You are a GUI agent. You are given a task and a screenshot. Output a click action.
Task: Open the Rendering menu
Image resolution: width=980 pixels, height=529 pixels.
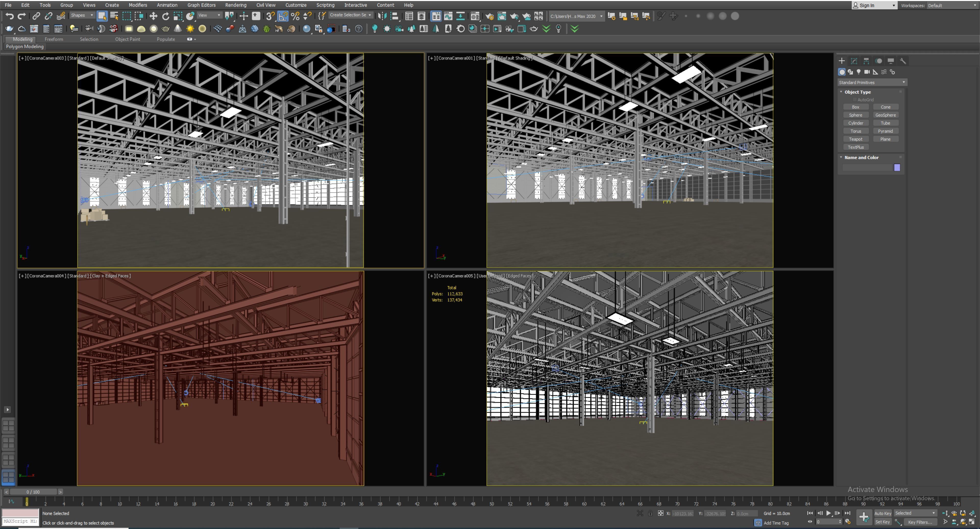pyautogui.click(x=236, y=5)
